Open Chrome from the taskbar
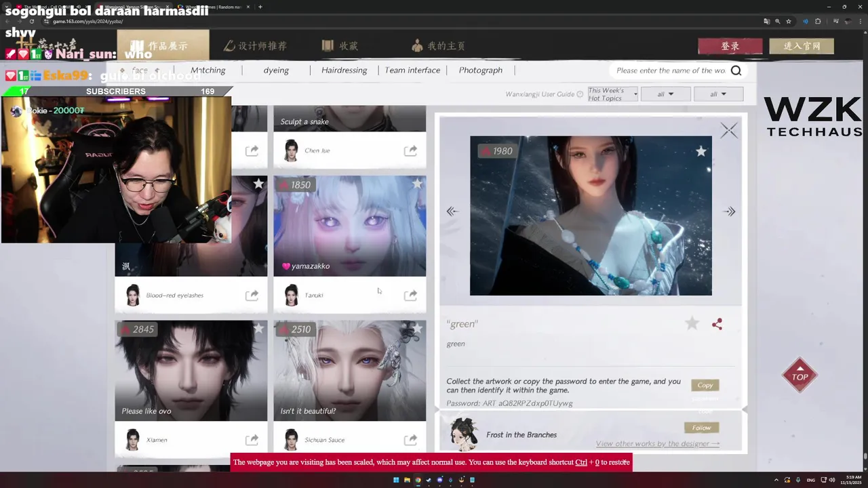 [418, 480]
